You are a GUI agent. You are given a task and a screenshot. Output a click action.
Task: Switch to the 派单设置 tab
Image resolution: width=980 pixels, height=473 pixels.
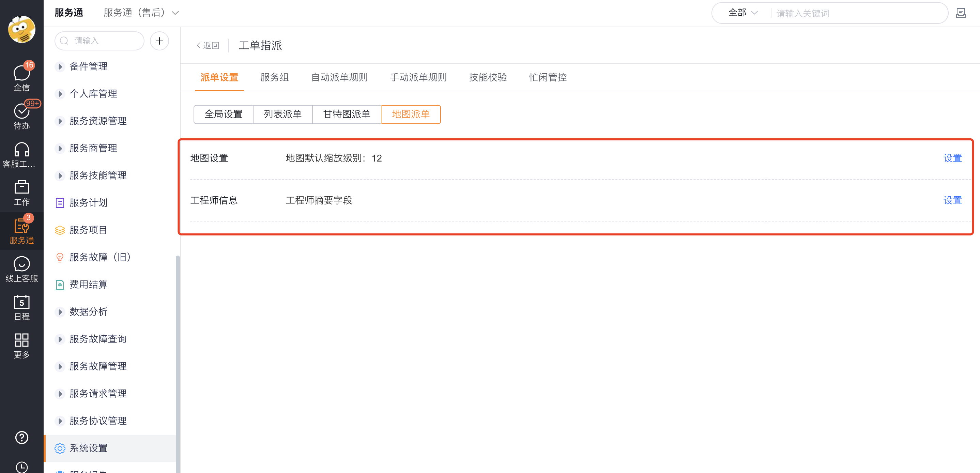[219, 77]
